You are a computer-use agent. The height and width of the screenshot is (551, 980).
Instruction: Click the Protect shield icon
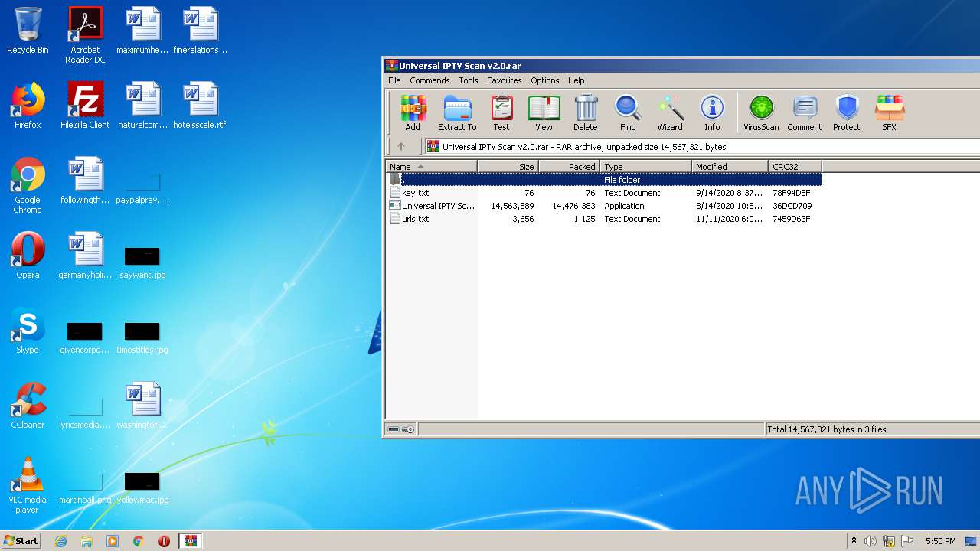847,113
